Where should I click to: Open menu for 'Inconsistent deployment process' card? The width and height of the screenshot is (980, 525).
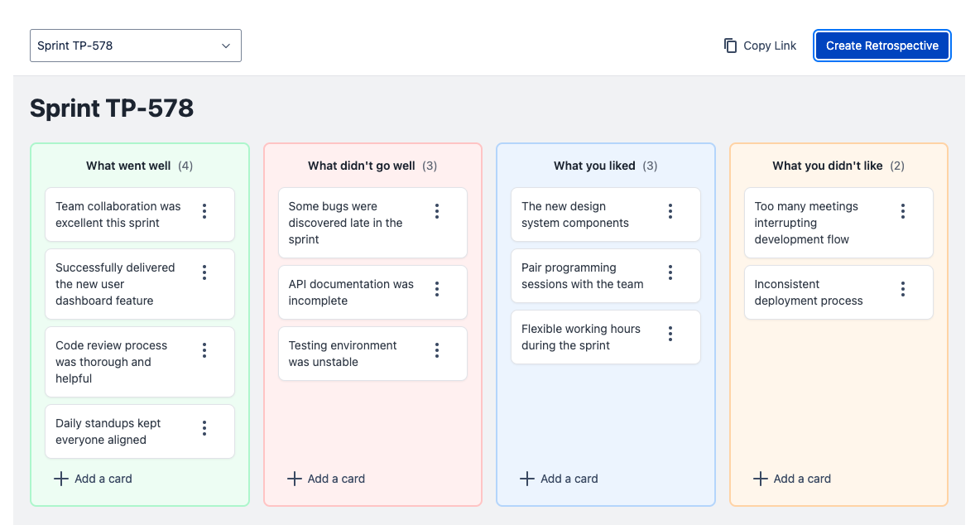(x=903, y=289)
